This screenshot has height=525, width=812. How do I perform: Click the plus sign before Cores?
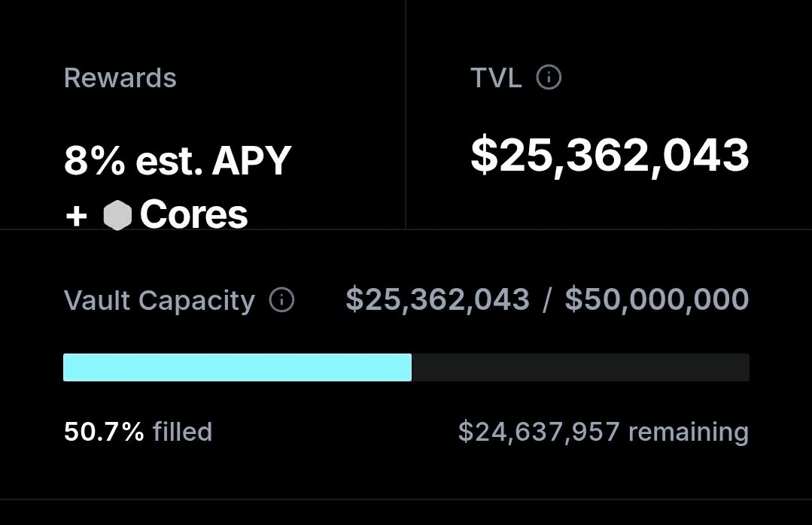[x=76, y=216]
